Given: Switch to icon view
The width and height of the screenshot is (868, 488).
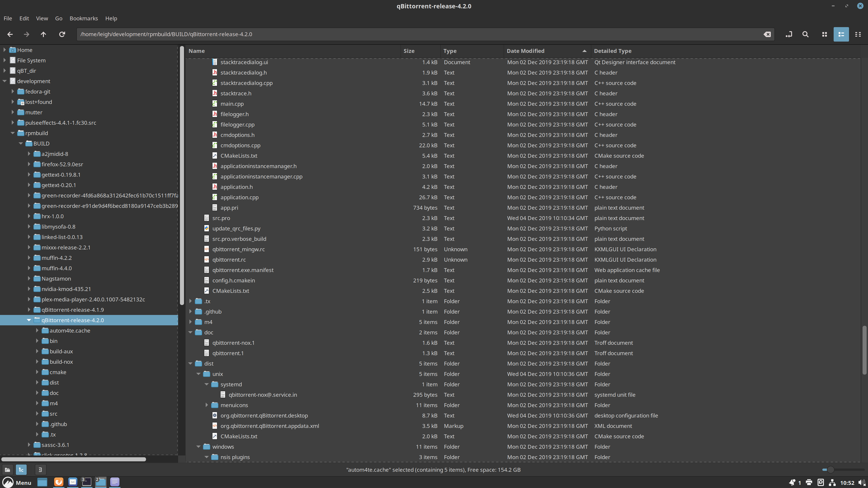Looking at the screenshot, I should [x=824, y=34].
